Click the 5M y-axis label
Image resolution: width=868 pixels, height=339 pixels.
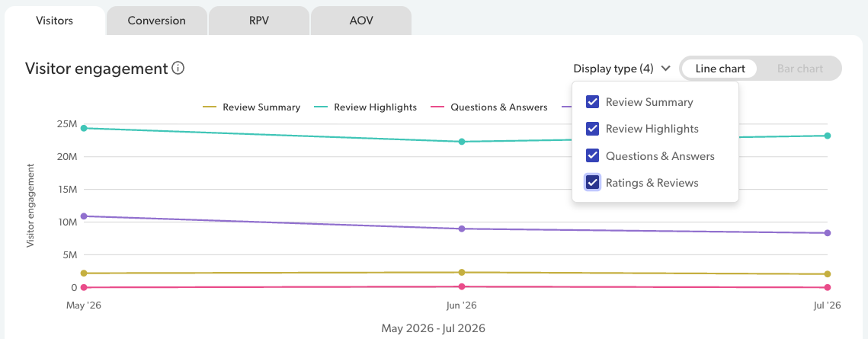click(70, 255)
